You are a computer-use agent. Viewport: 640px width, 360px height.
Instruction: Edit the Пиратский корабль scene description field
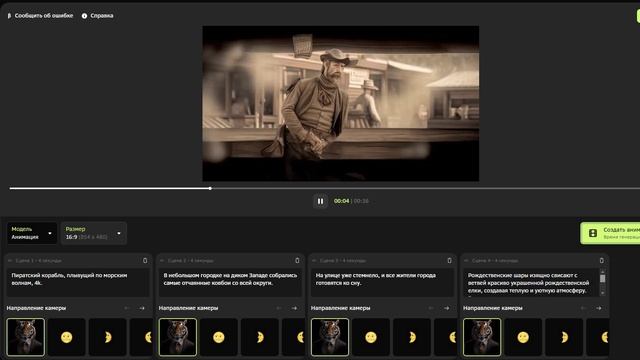tap(78, 282)
